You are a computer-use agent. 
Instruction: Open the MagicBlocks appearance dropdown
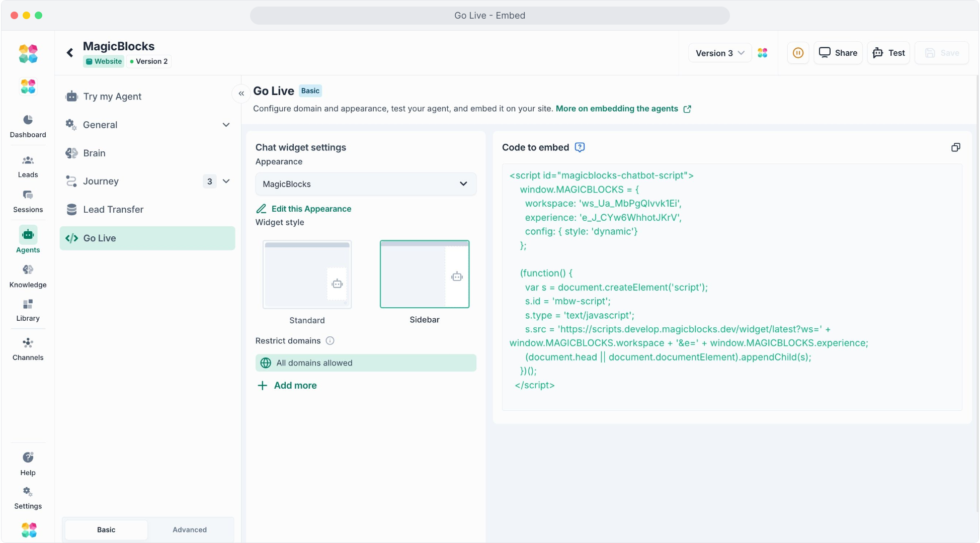point(366,184)
